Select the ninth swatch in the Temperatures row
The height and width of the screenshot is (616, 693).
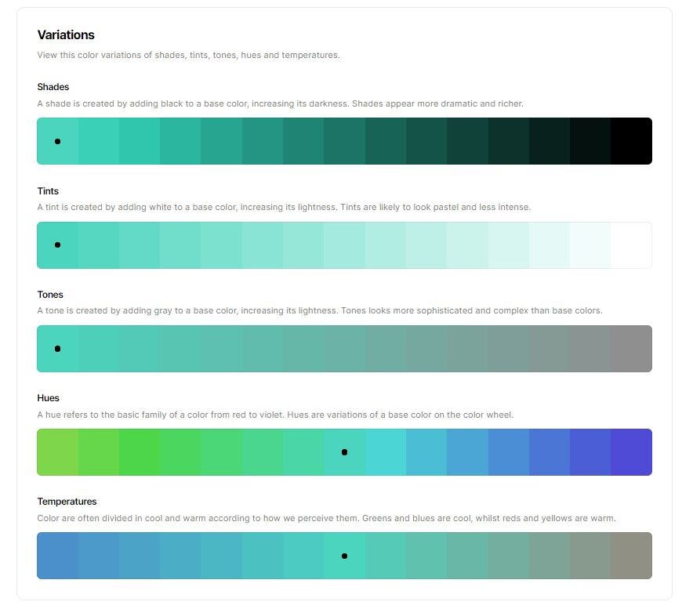pyautogui.click(x=386, y=556)
